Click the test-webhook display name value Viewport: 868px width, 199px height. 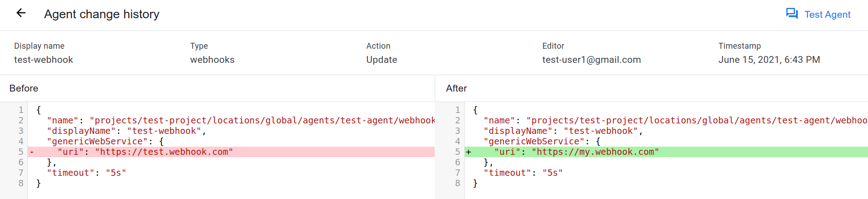click(x=44, y=60)
